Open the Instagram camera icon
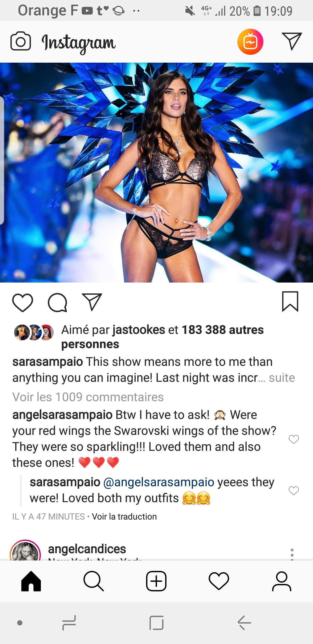Screen dimensions: 313x644 pyautogui.click(x=21, y=41)
